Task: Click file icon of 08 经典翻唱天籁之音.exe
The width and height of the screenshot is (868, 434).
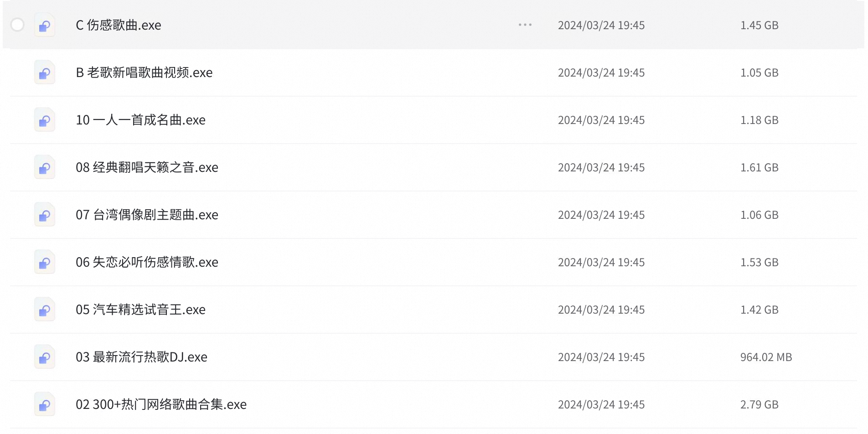Action: coord(45,167)
